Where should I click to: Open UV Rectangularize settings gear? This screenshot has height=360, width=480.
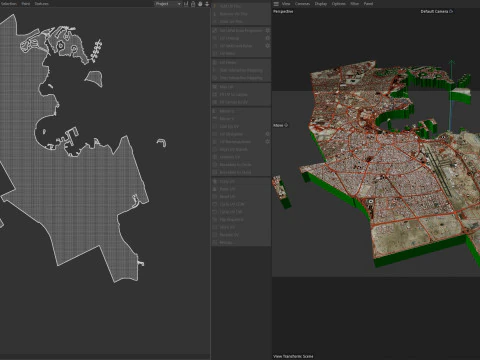click(x=267, y=142)
